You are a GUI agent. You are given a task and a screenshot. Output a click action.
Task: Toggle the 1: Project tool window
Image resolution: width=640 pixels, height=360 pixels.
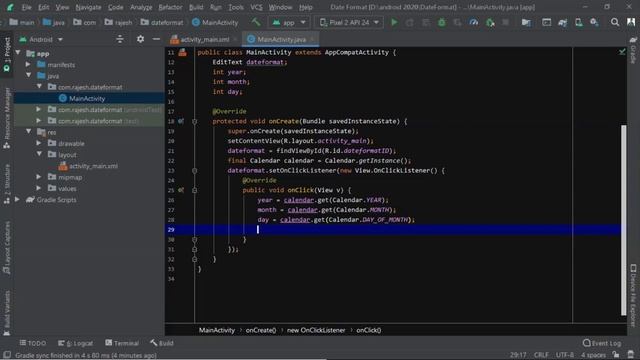pyautogui.click(x=7, y=55)
